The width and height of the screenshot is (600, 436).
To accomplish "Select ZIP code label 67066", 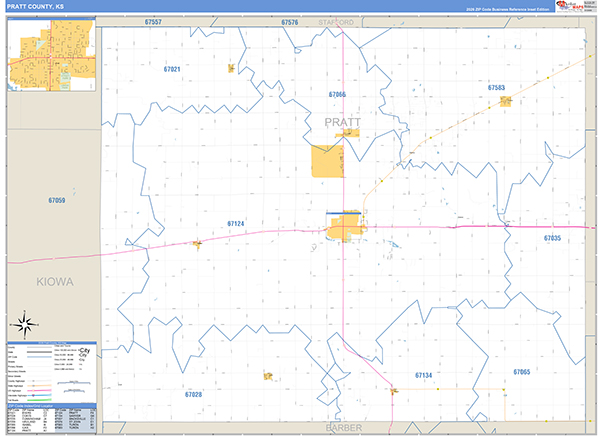I will (x=337, y=95).
